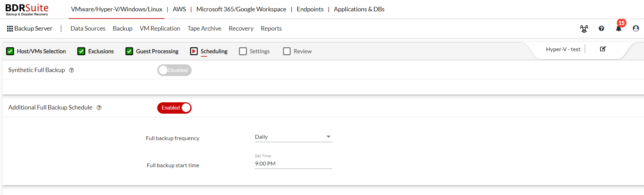
Task: Set the full backup start time field
Action: pyautogui.click(x=293, y=164)
